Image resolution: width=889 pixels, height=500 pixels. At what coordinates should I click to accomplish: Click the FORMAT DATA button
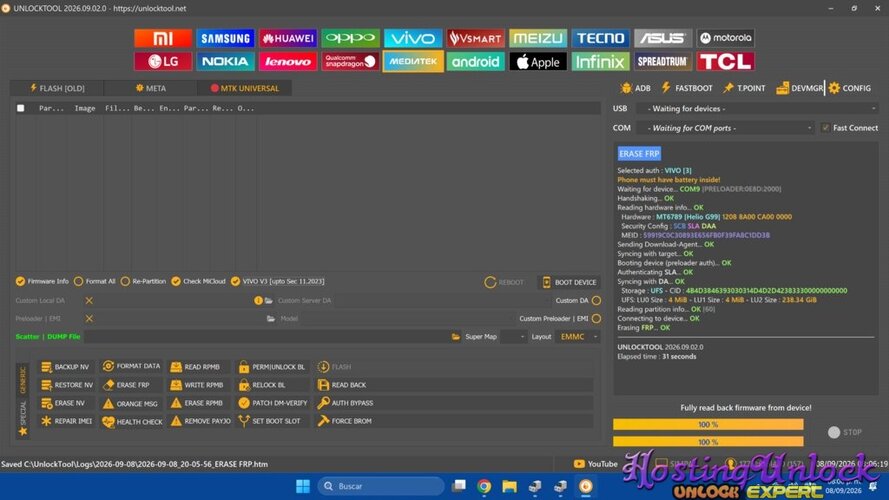[131, 366]
